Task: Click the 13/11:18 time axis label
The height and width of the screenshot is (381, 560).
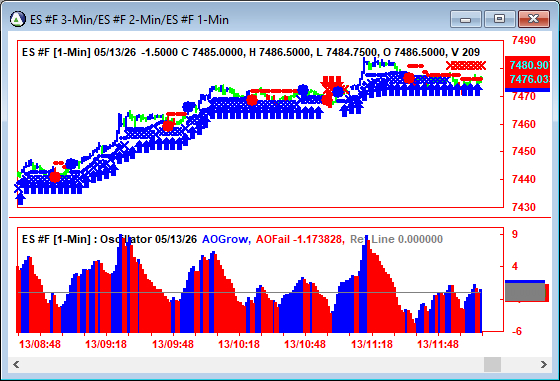Action: click(x=371, y=344)
